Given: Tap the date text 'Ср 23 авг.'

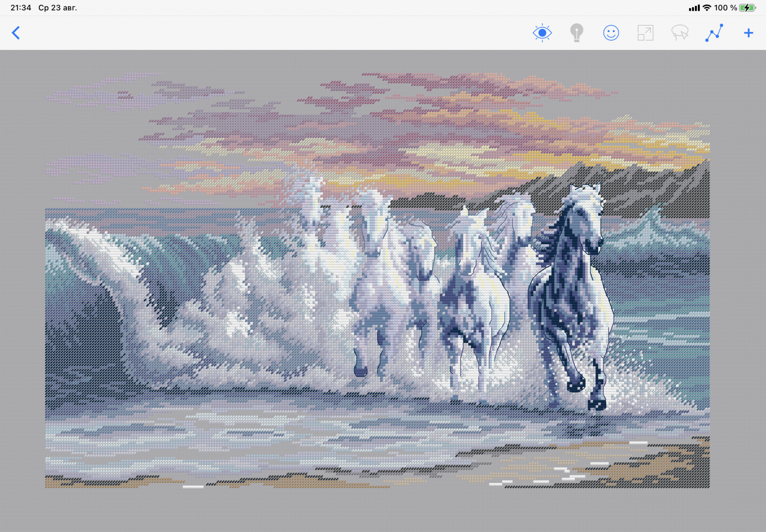Looking at the screenshot, I should pos(57,8).
